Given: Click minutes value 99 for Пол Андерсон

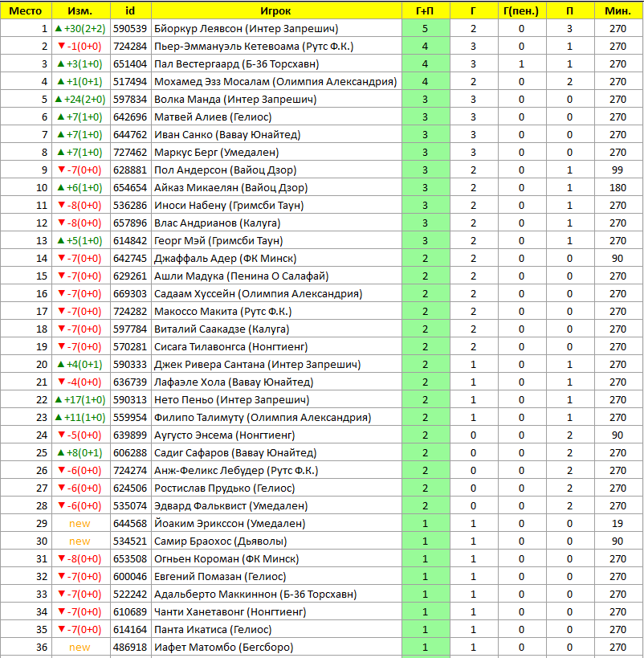Looking at the screenshot, I should pos(618,170).
